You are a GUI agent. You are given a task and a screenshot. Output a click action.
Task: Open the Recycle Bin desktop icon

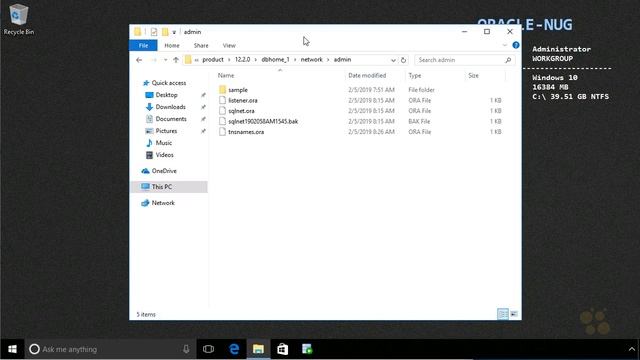(18, 20)
